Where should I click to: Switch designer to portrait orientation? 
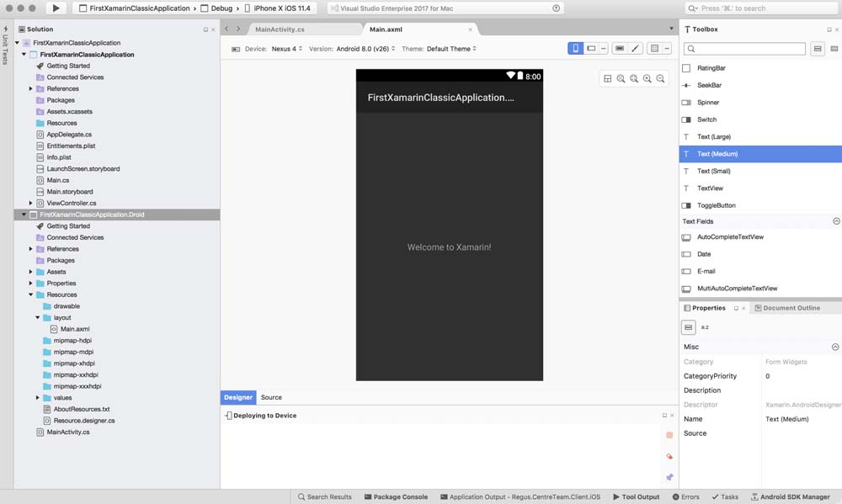[576, 49]
